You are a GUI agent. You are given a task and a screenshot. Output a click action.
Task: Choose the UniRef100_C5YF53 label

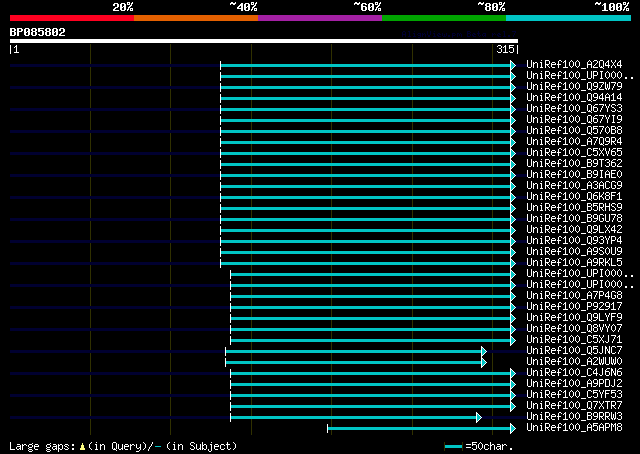574,395
